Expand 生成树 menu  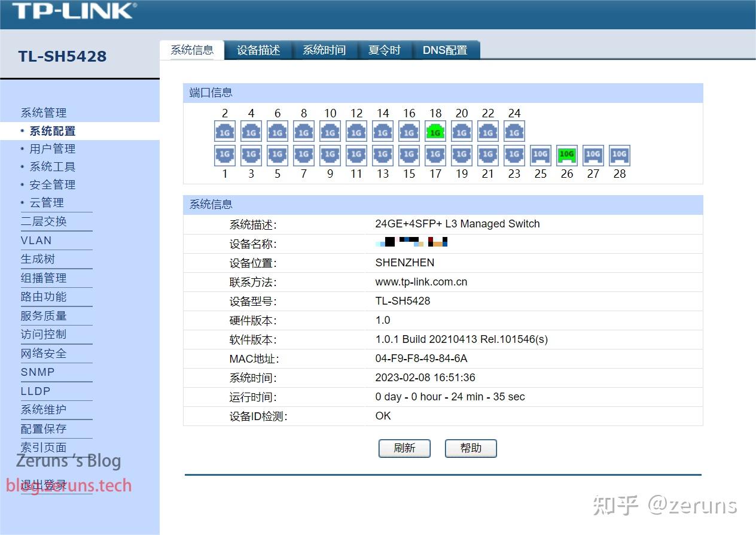pos(38,259)
